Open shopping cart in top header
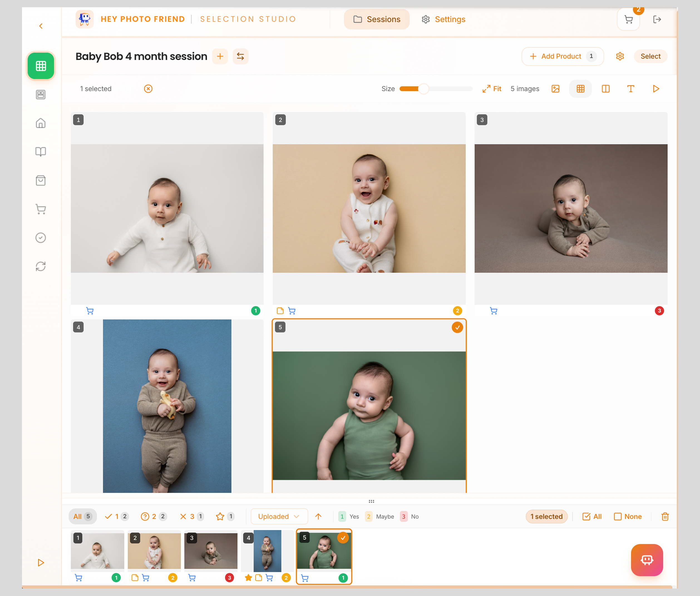 pos(628,19)
